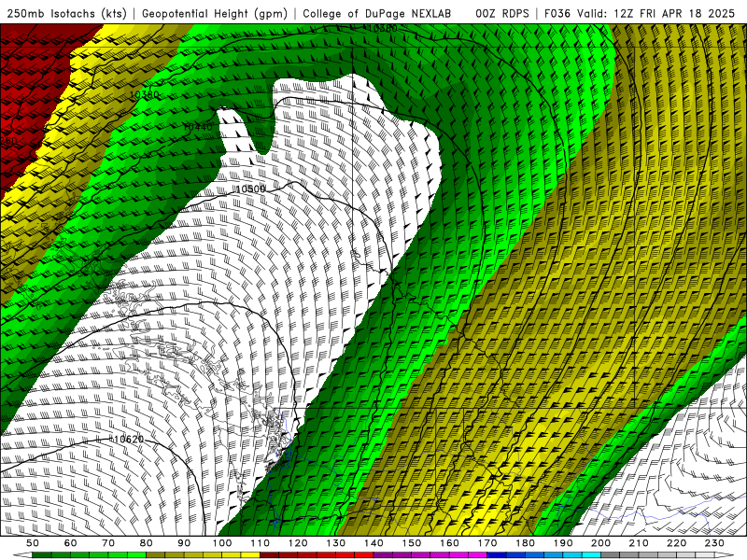Click the 60 knot label on the color scale
This screenshot has width=747, height=560.
click(x=70, y=543)
